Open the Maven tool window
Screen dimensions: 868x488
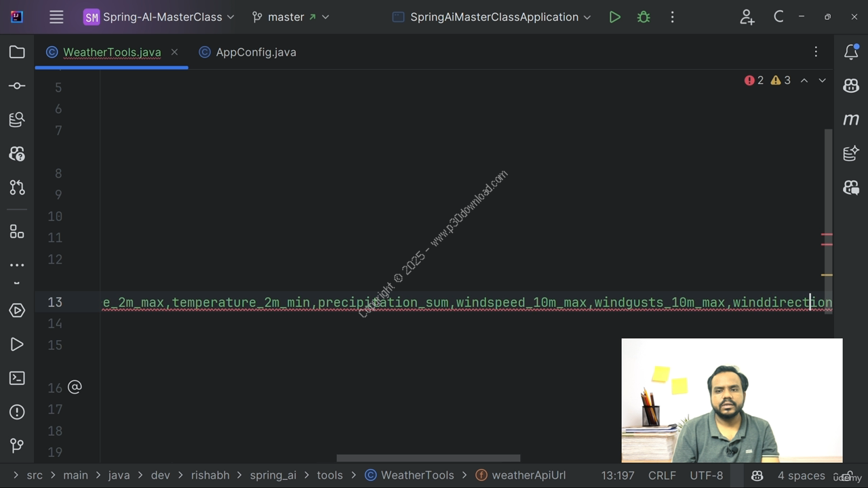(x=851, y=120)
